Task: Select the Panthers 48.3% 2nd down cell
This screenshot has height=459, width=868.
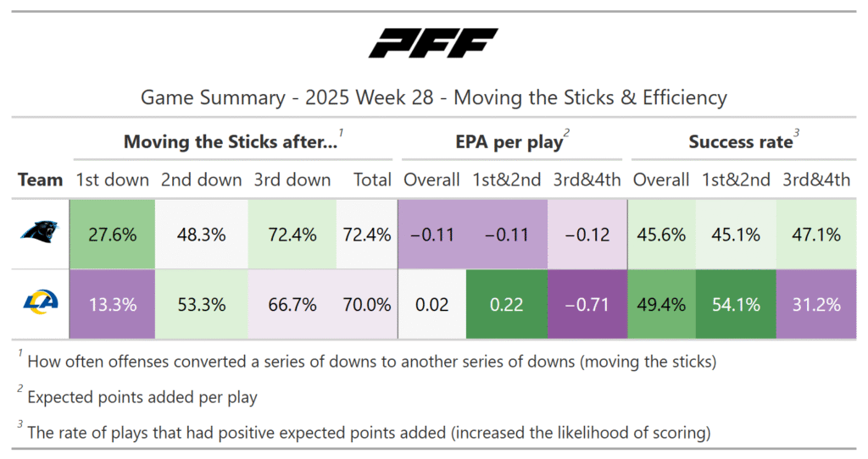Action: [x=202, y=235]
